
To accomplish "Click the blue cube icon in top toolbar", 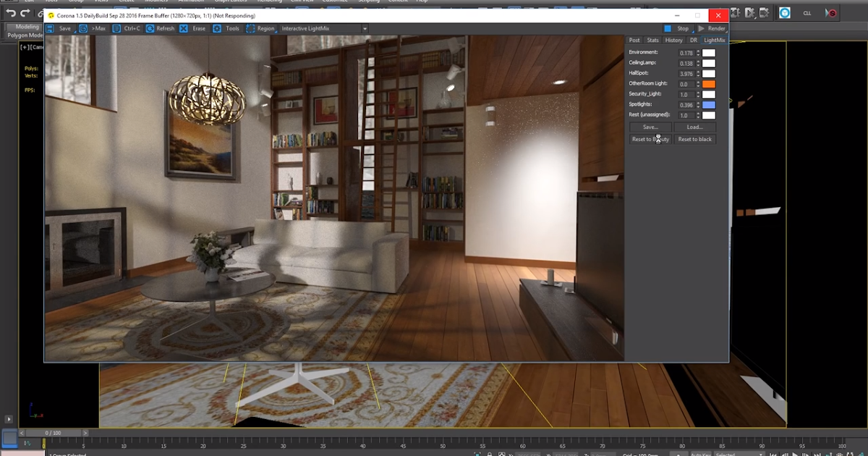I will 785,13.
